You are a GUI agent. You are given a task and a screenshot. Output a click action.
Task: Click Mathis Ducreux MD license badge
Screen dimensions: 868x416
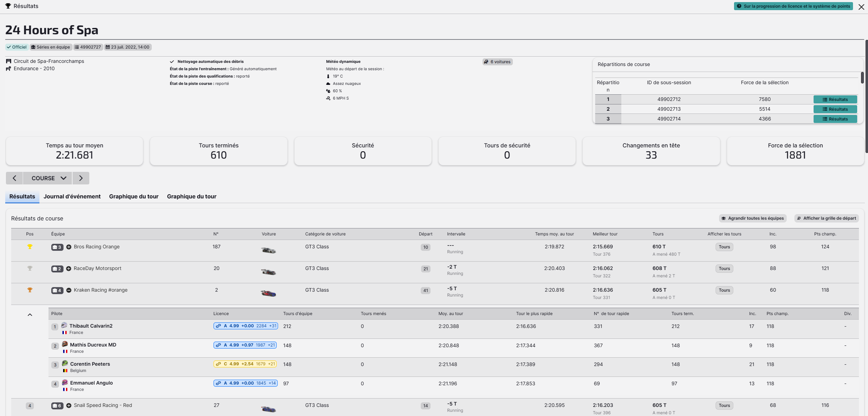coord(245,345)
